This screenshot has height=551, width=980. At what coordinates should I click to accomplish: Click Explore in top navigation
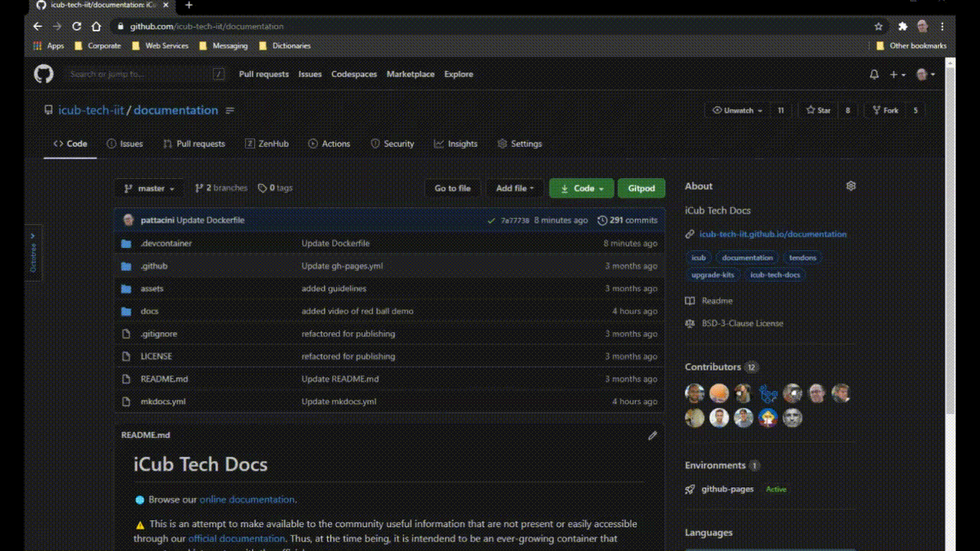(459, 74)
